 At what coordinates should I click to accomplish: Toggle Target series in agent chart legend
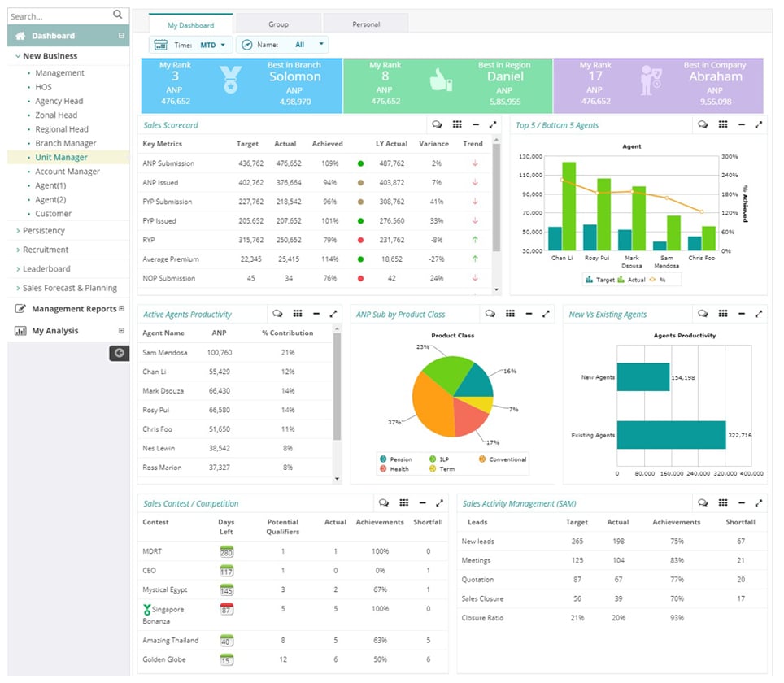pyautogui.click(x=601, y=279)
